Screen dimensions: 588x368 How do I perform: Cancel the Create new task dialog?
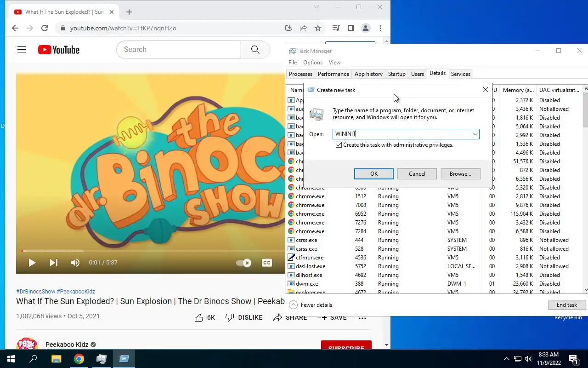click(x=417, y=174)
